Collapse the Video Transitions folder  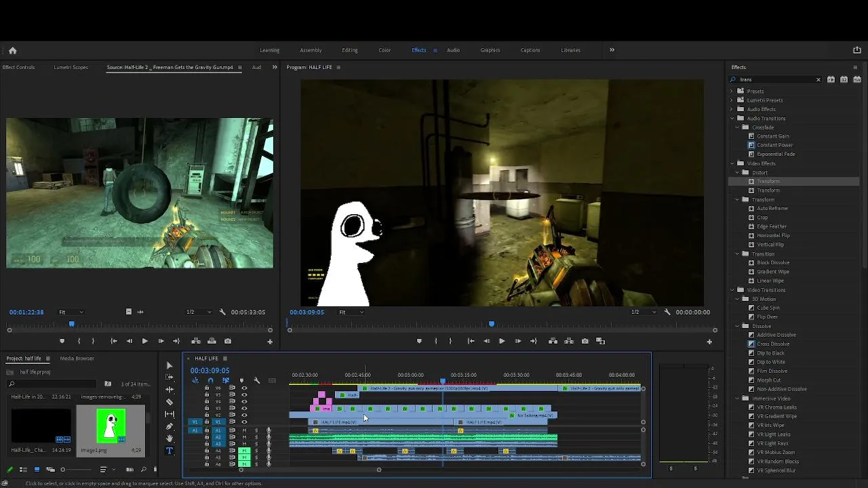(x=732, y=290)
